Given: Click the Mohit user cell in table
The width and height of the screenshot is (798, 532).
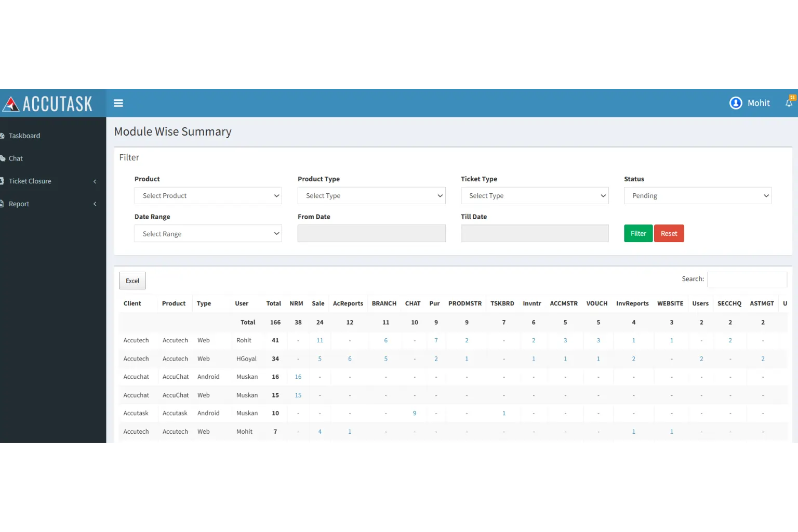Looking at the screenshot, I should pos(244,431).
